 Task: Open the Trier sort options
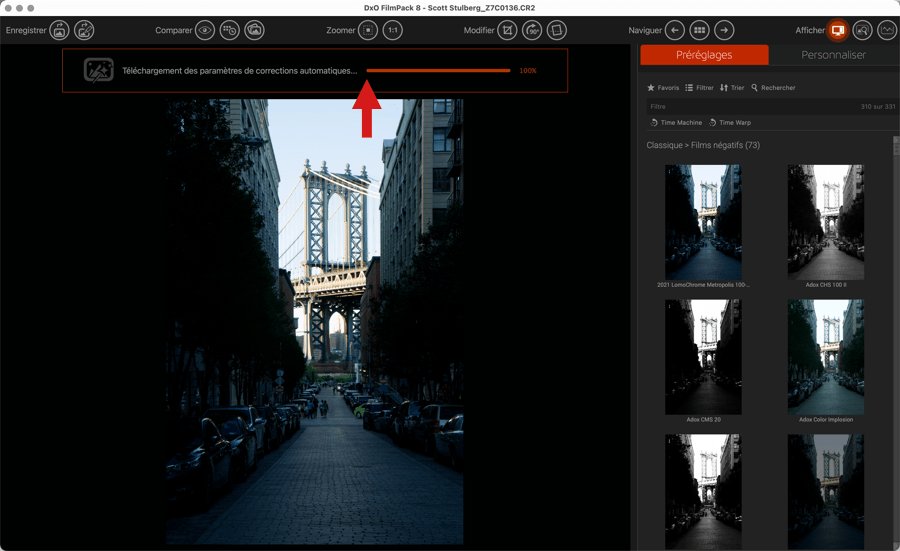click(x=732, y=88)
